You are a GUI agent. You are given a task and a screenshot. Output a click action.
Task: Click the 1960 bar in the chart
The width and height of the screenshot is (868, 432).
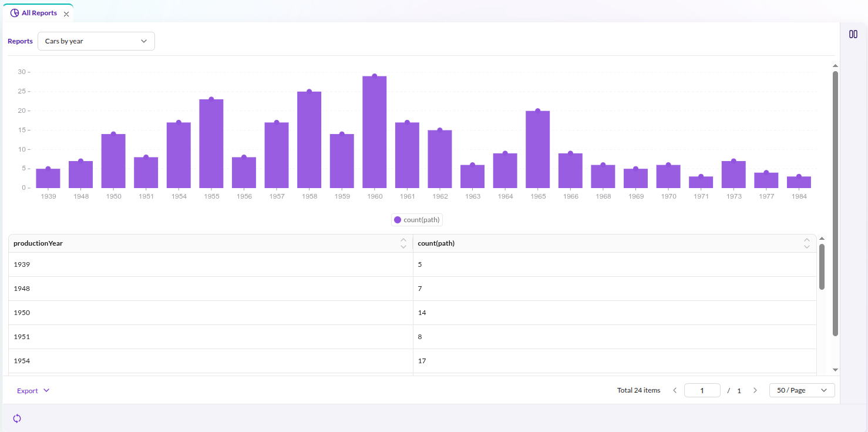point(375,132)
